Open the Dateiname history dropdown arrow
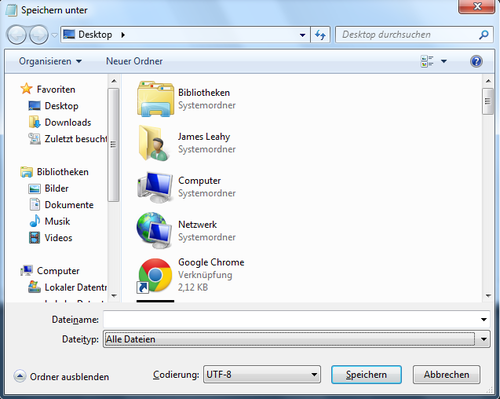The height and width of the screenshot is (399, 500). tap(484, 319)
